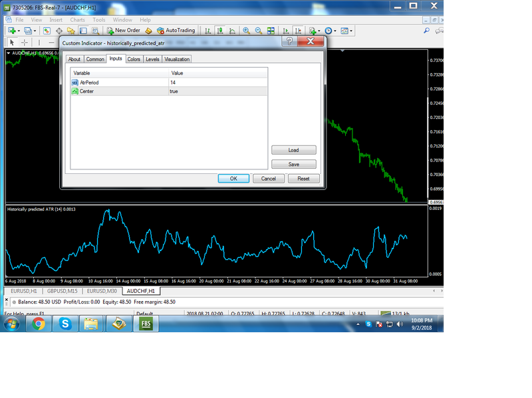Toggle chart auto scroll icon
532x398 pixels.
(x=286, y=31)
